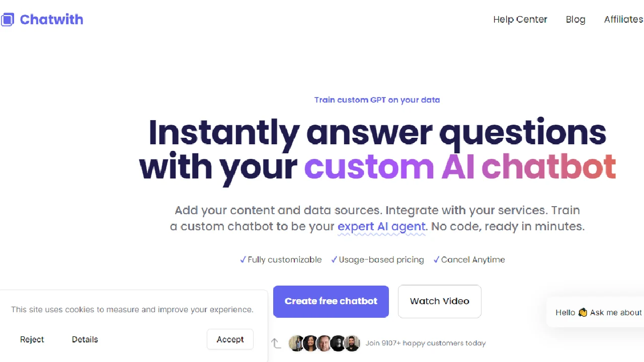The width and height of the screenshot is (644, 362).
Task: Click the last customer avatar with beard
Action: [353, 343]
